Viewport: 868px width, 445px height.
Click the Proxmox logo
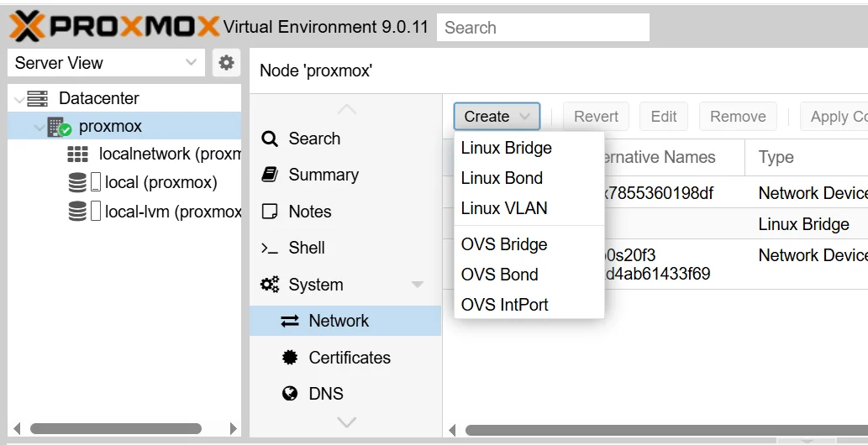point(114,26)
